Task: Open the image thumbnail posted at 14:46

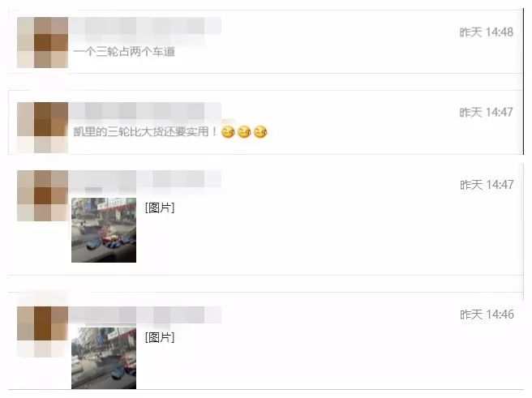Action: [104, 358]
